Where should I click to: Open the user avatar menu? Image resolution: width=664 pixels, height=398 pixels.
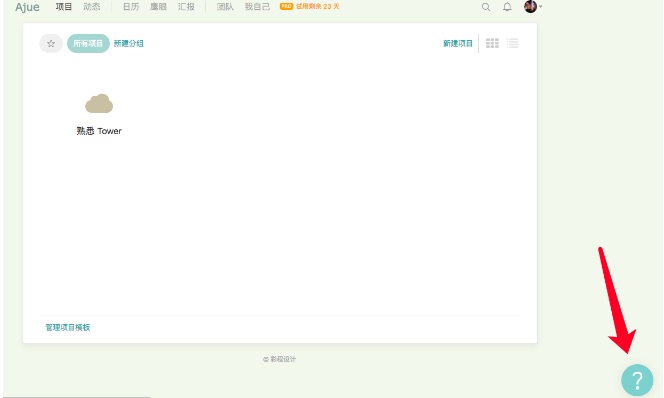(x=533, y=6)
